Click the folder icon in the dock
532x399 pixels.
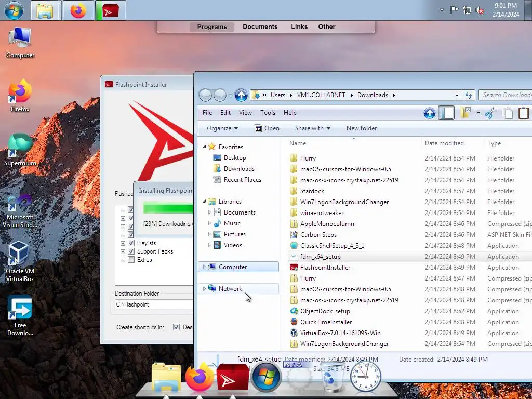pos(166,378)
